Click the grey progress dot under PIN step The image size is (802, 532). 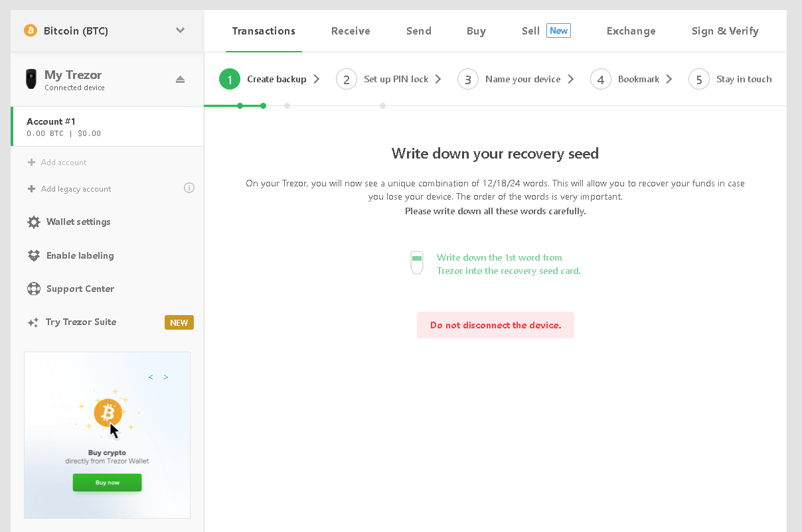[x=382, y=105]
